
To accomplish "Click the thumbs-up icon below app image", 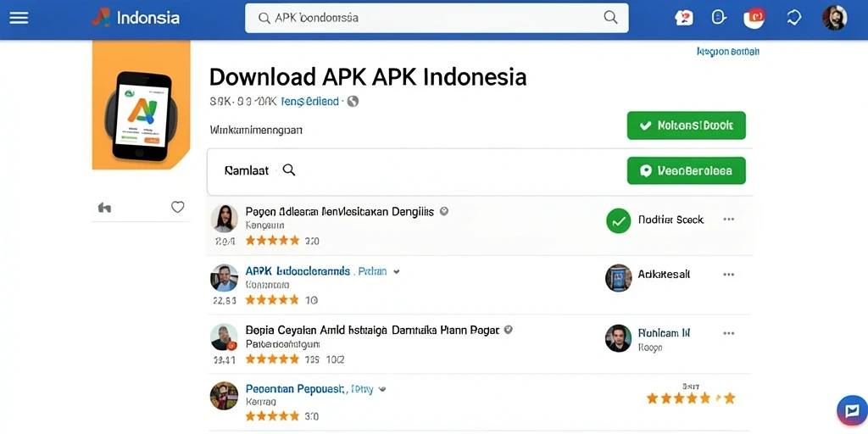I will [x=104, y=208].
